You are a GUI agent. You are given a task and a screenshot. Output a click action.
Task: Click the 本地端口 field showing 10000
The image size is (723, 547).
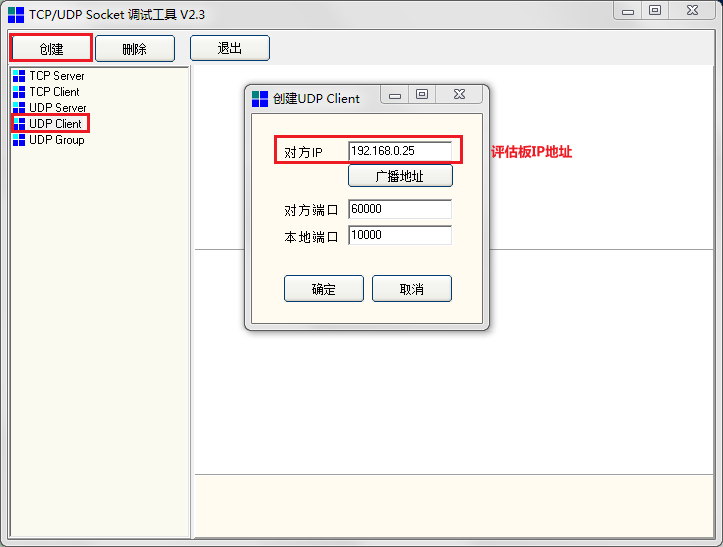pos(399,235)
